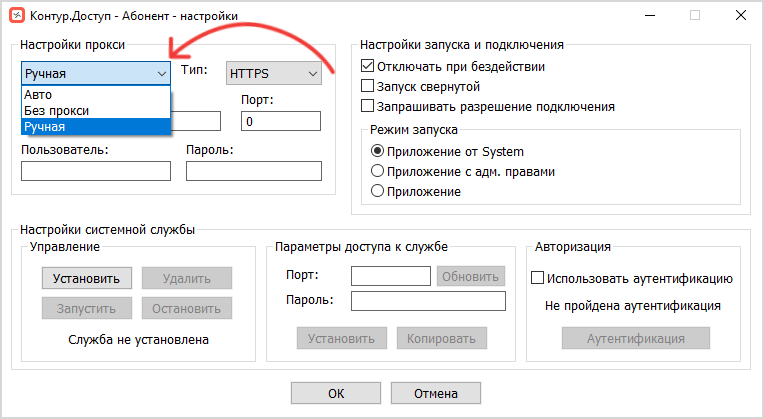Choose "Без прокси" from the dropdown list
This screenshot has width=764, height=419.
click(x=96, y=111)
